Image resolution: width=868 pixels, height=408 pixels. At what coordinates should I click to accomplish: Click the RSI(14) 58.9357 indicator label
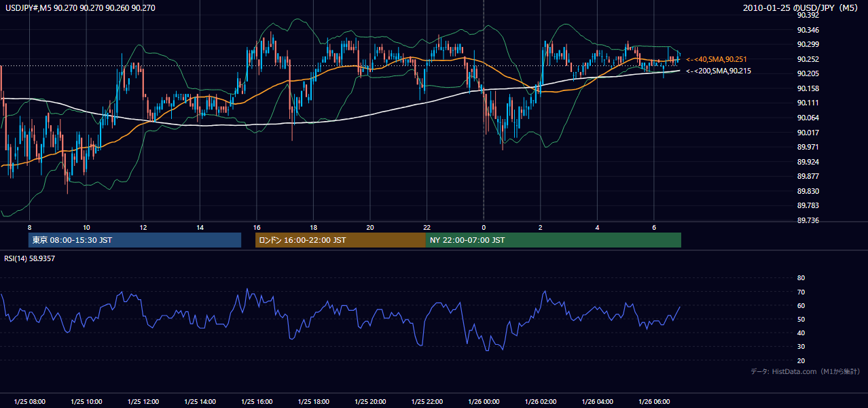tap(30, 258)
